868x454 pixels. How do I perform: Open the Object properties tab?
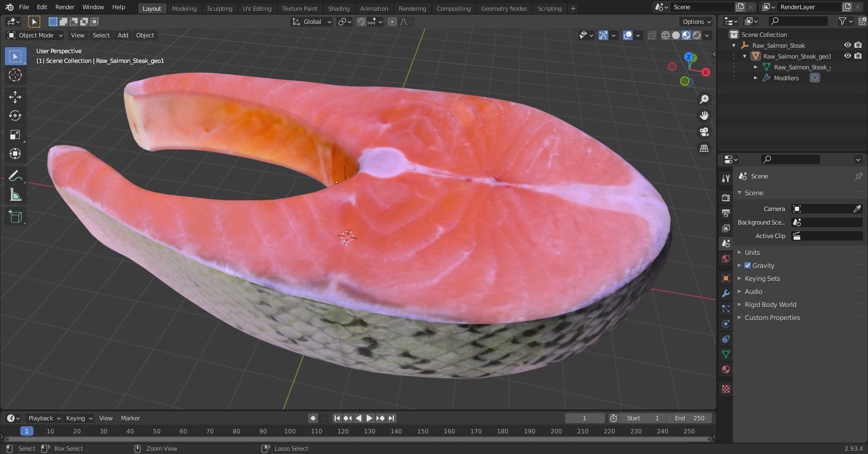[726, 278]
